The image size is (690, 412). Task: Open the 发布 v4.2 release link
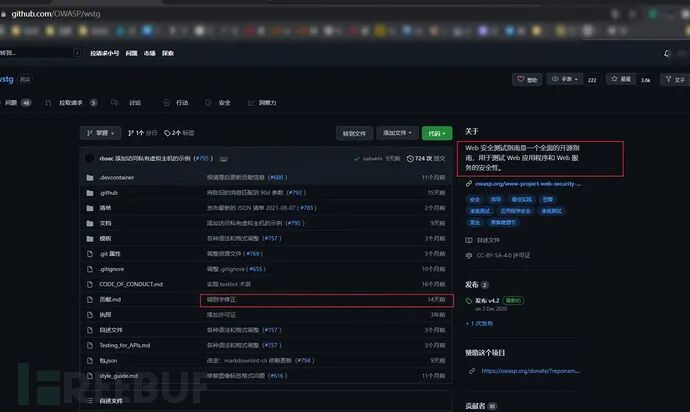(x=487, y=301)
